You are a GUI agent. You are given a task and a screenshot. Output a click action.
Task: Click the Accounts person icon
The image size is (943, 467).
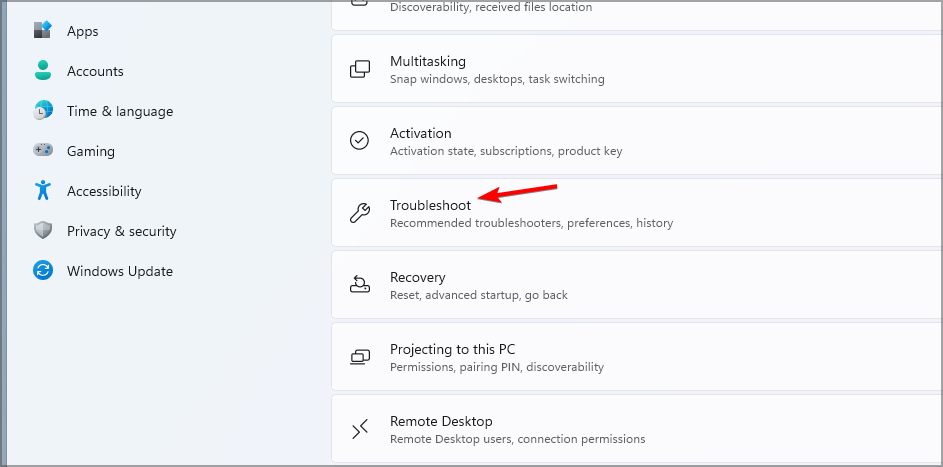click(42, 71)
